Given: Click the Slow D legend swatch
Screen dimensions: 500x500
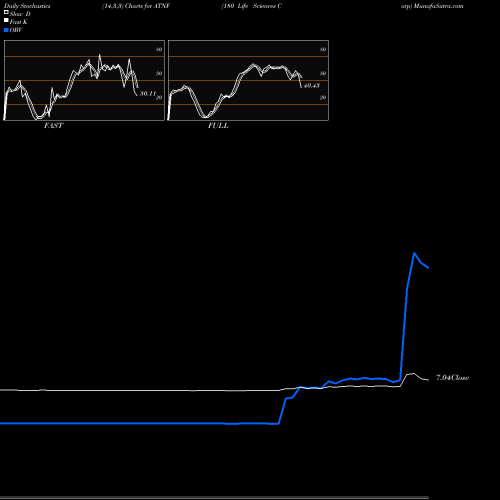Looking at the screenshot, I should click(x=6, y=13).
